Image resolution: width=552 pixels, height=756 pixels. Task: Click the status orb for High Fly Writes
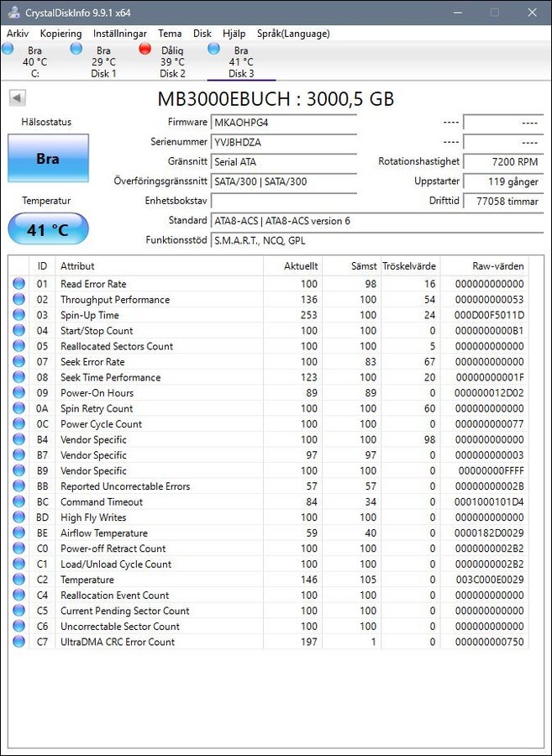(x=18, y=517)
